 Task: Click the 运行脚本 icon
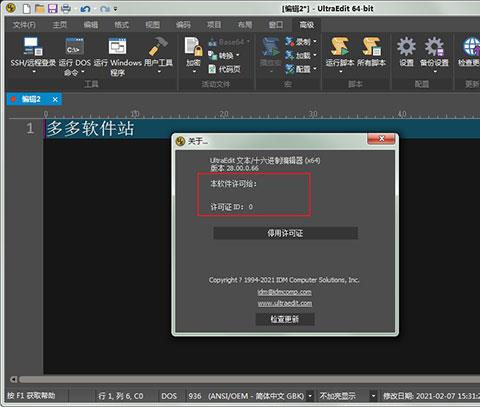coord(340,46)
